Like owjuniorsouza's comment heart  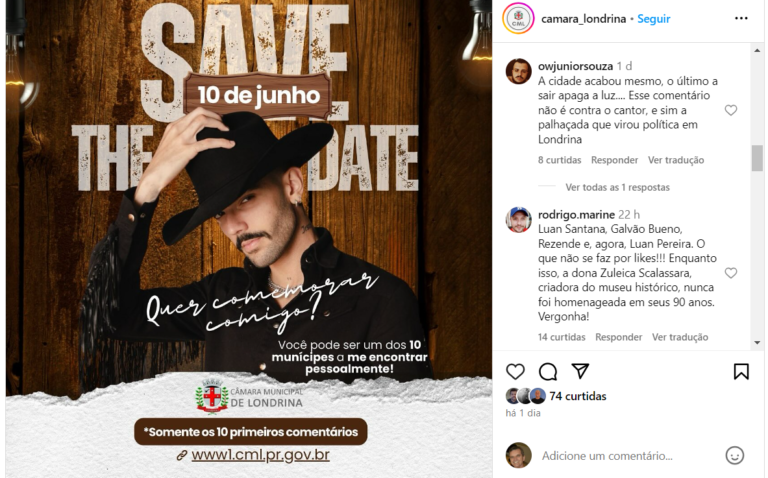[x=731, y=110]
